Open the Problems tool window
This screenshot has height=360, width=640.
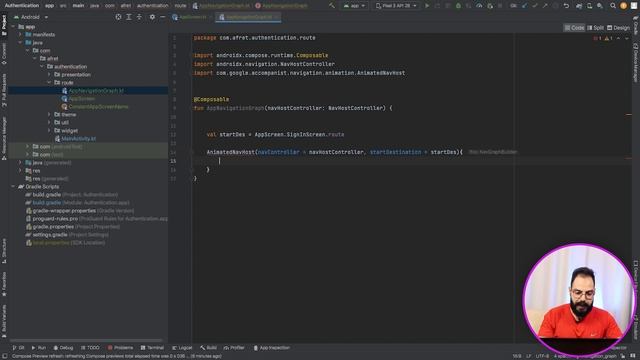(120, 348)
